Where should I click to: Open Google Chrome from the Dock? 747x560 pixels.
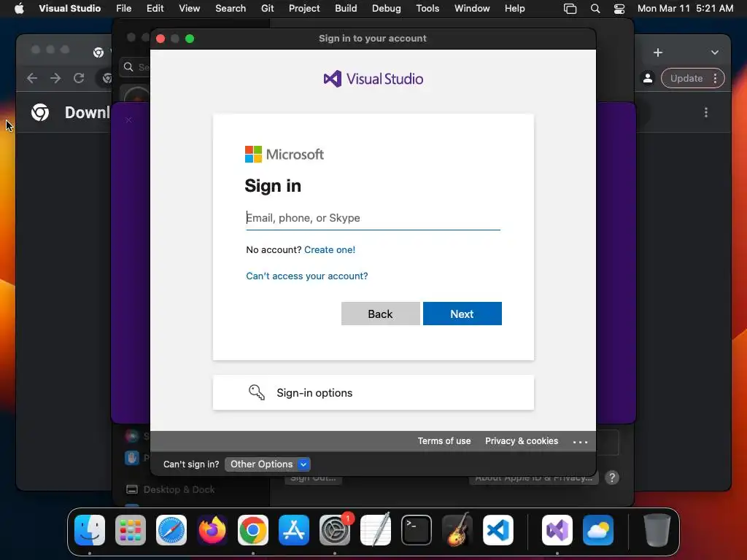(x=253, y=530)
